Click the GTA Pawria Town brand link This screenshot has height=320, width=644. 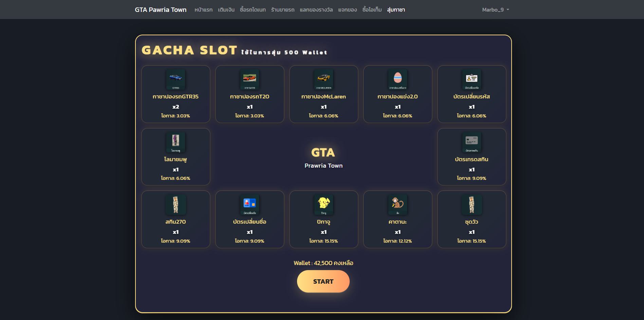[161, 10]
